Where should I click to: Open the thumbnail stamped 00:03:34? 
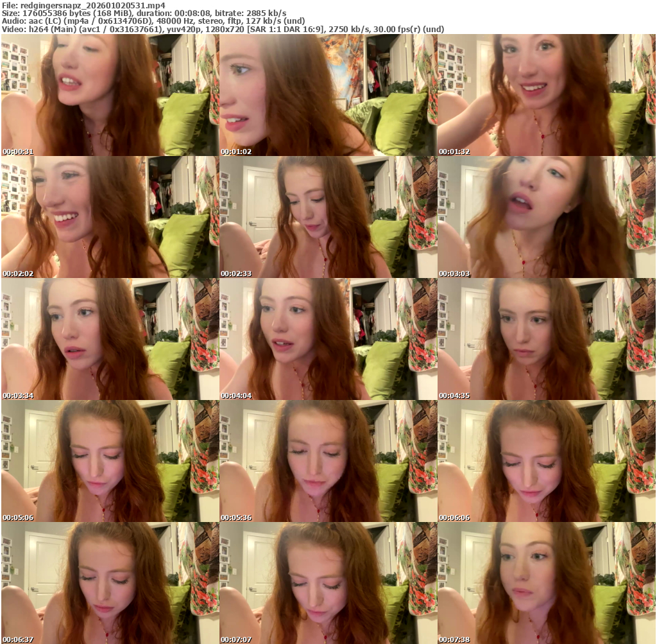pyautogui.click(x=110, y=339)
